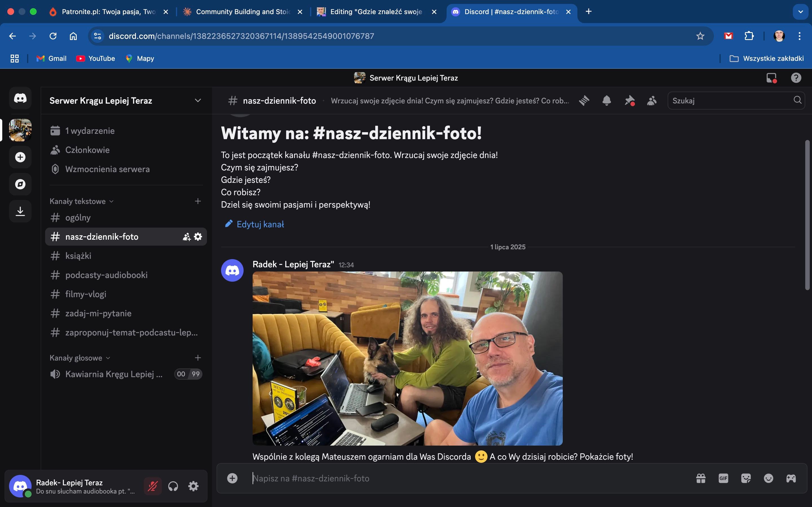Toggle the headphones deafen button
Screen dimensions: 812x507
[x=173, y=486]
